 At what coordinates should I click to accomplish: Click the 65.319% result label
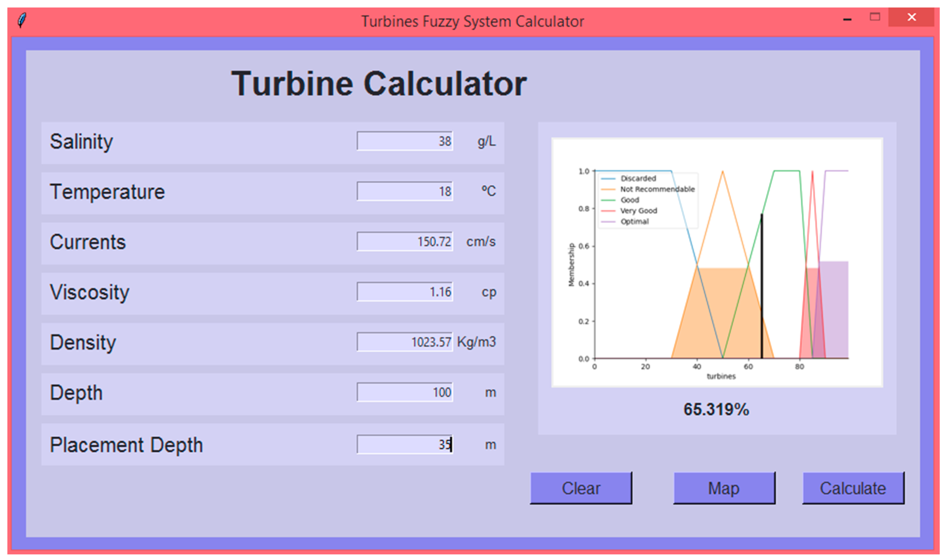716,409
